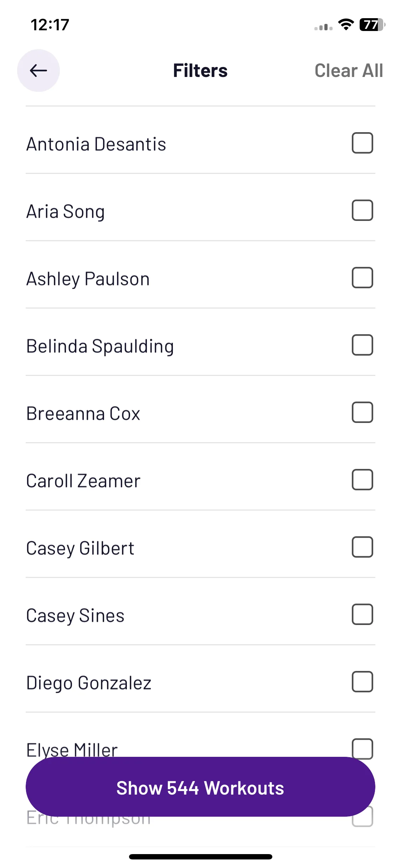Screen dimensions: 401x868
Task: Check the Casey Gilbert checkbox
Action: pos(362,547)
